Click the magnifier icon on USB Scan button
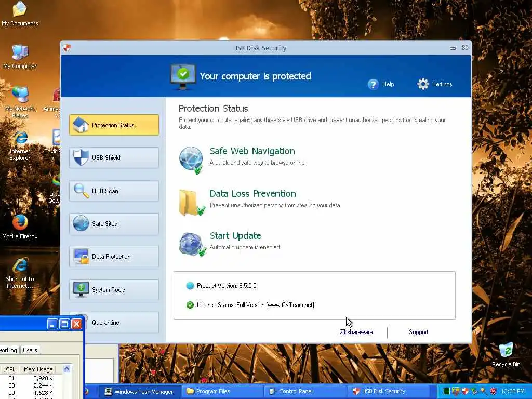 click(x=81, y=190)
